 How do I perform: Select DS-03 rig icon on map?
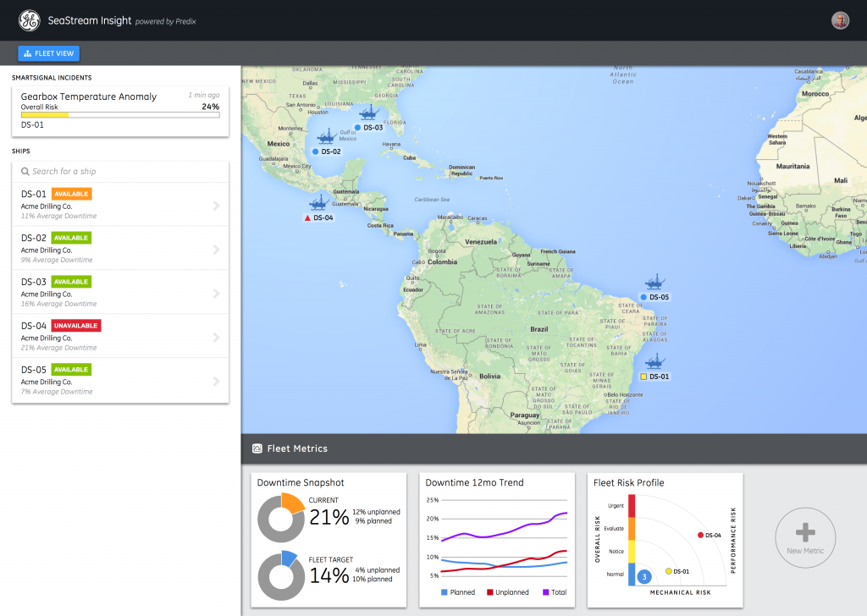coord(369,113)
